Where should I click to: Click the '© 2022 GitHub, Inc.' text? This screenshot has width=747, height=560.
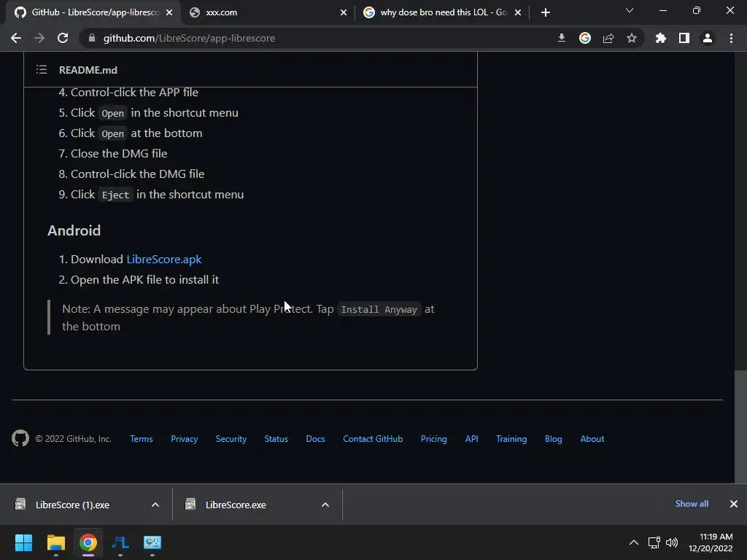click(74, 439)
